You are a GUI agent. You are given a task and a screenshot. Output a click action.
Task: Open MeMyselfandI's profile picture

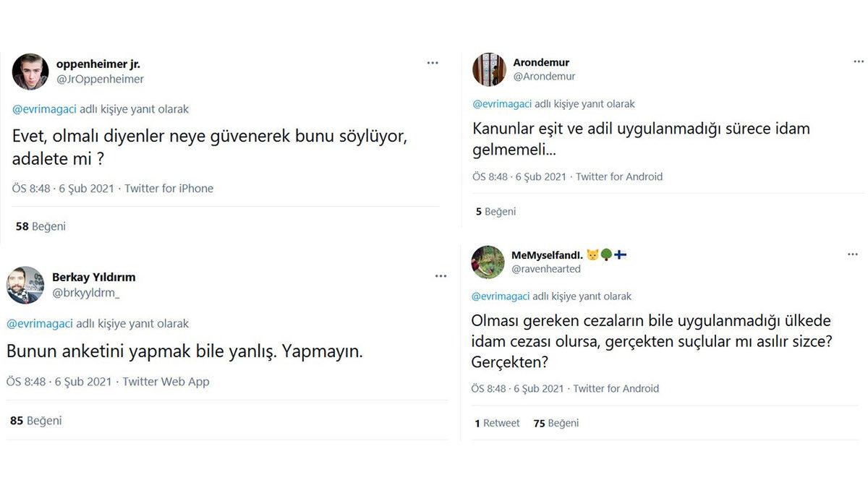click(488, 262)
